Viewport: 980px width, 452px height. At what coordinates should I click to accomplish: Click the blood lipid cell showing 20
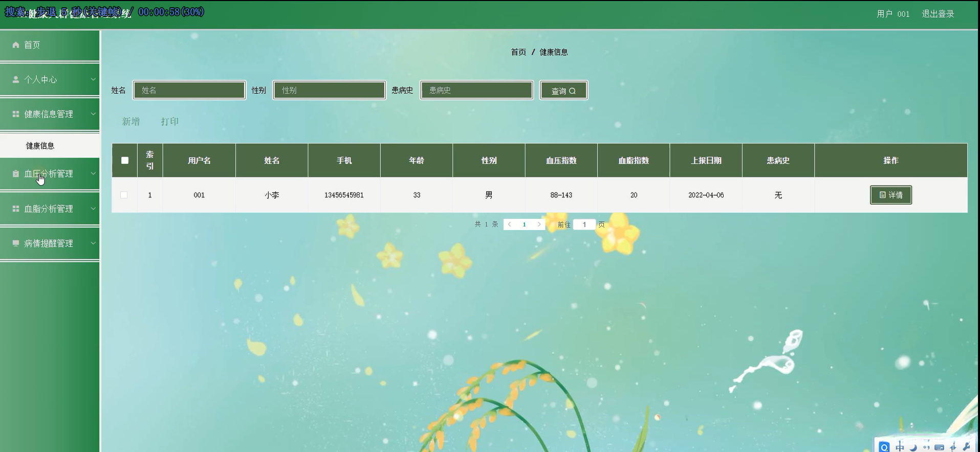(x=634, y=195)
